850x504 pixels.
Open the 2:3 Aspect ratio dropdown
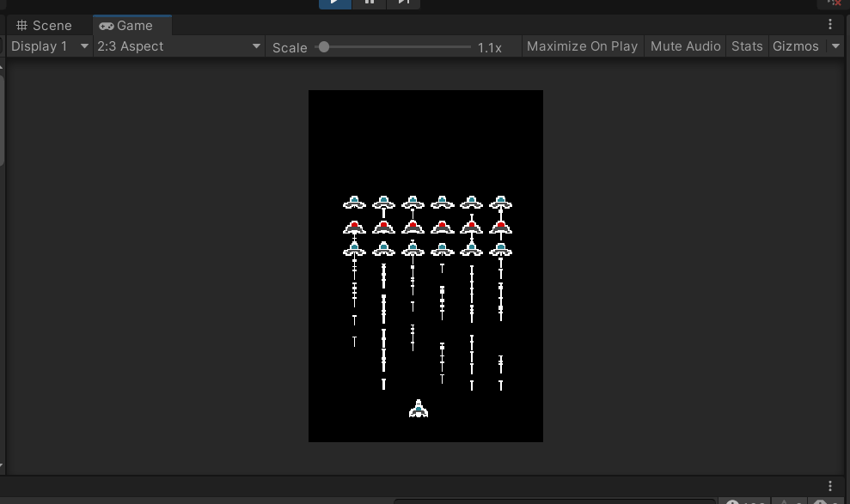pos(179,46)
